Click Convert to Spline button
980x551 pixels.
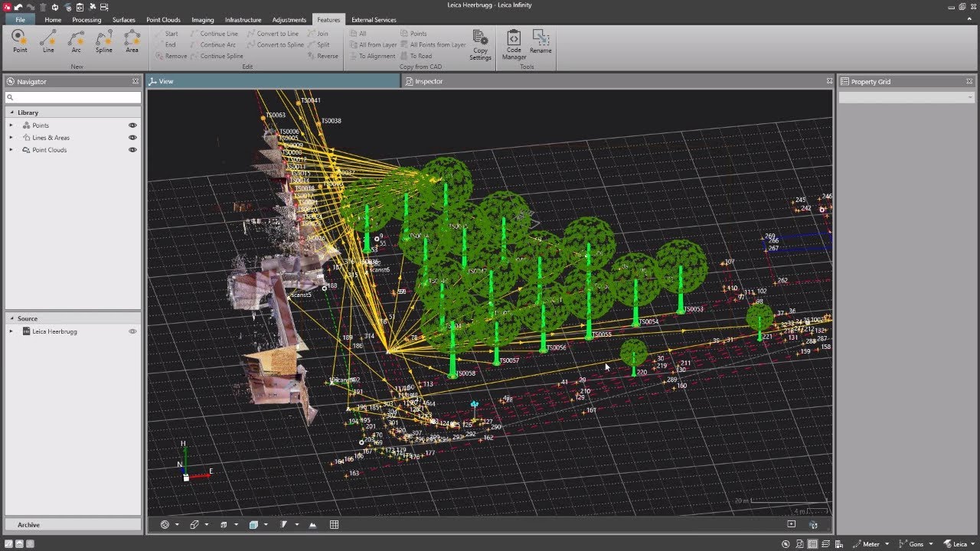(276, 45)
